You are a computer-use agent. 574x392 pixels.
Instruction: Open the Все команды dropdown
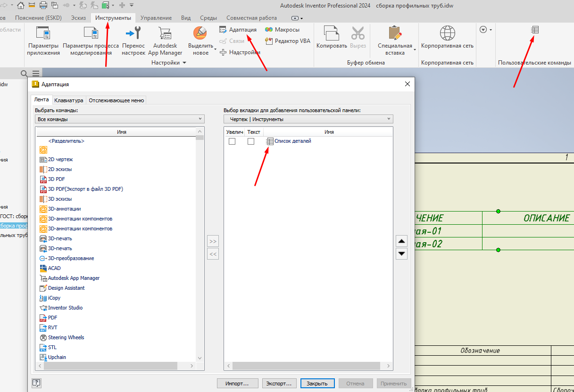click(120, 119)
